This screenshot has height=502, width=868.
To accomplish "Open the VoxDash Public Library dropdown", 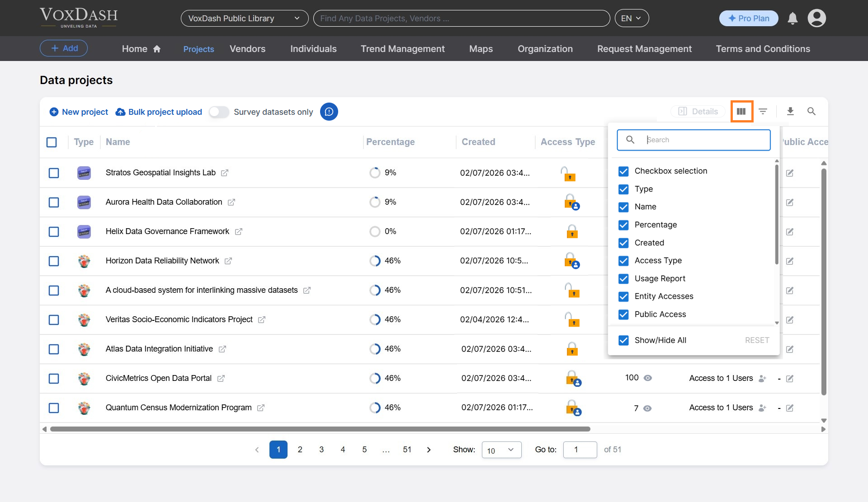I will [x=244, y=18].
